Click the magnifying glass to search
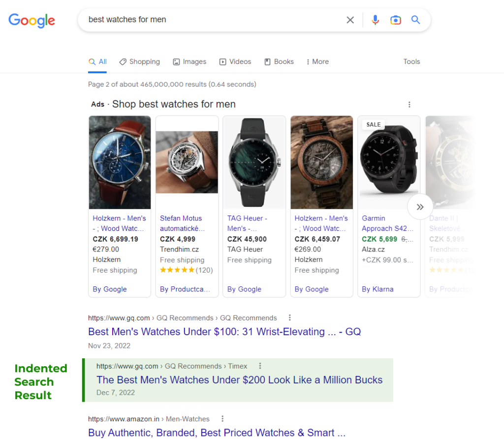504x439 pixels. pos(415,20)
